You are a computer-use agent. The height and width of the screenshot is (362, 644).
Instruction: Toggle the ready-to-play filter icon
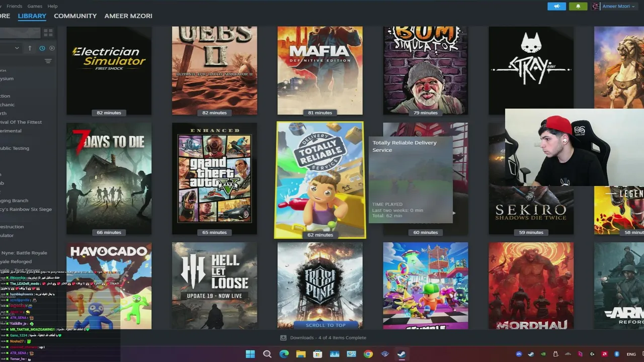52,48
